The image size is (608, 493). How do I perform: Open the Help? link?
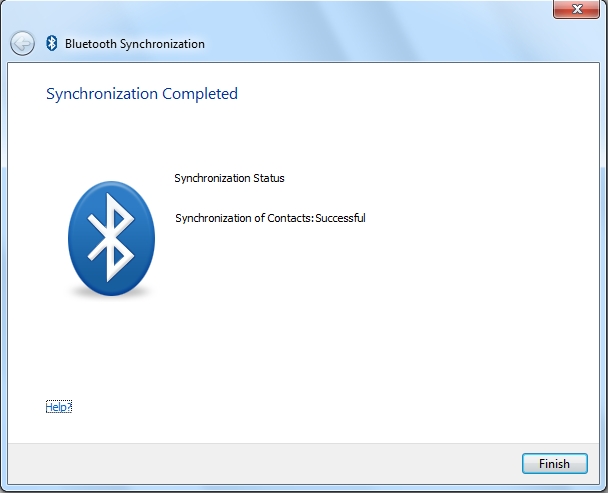[59, 407]
